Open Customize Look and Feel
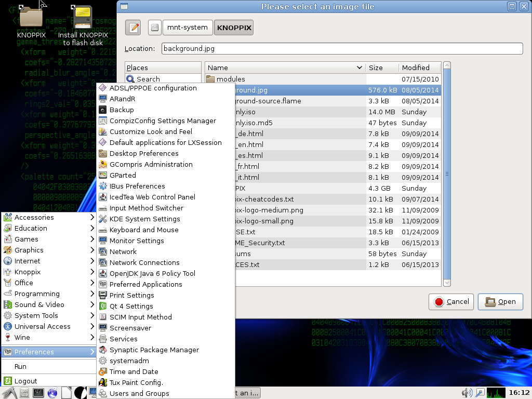This screenshot has height=399, width=532. 166,131
